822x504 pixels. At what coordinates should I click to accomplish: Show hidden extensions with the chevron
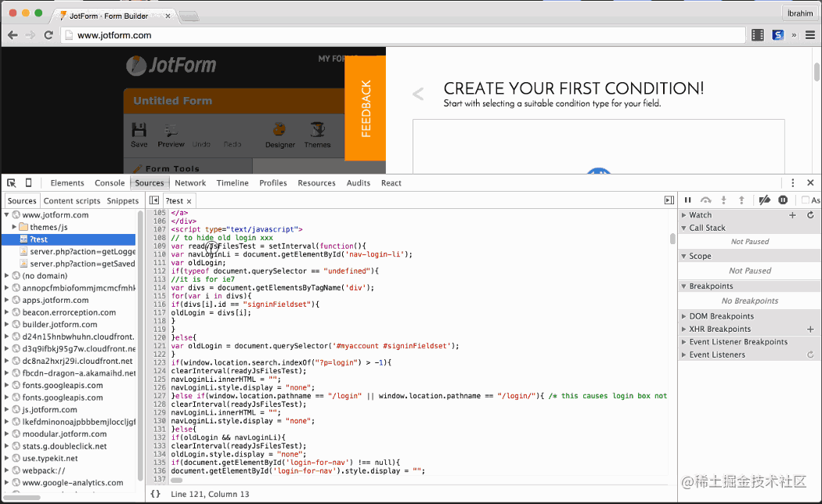[x=795, y=35]
